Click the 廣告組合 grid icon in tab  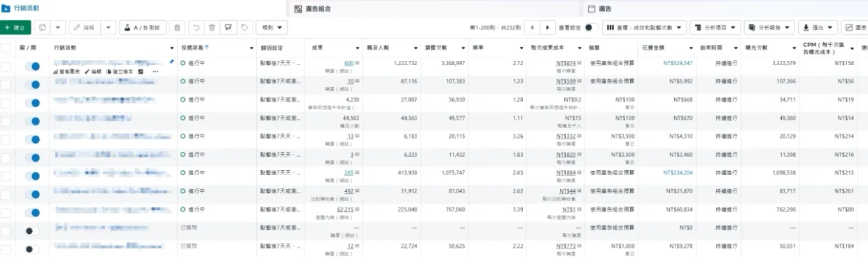(298, 9)
